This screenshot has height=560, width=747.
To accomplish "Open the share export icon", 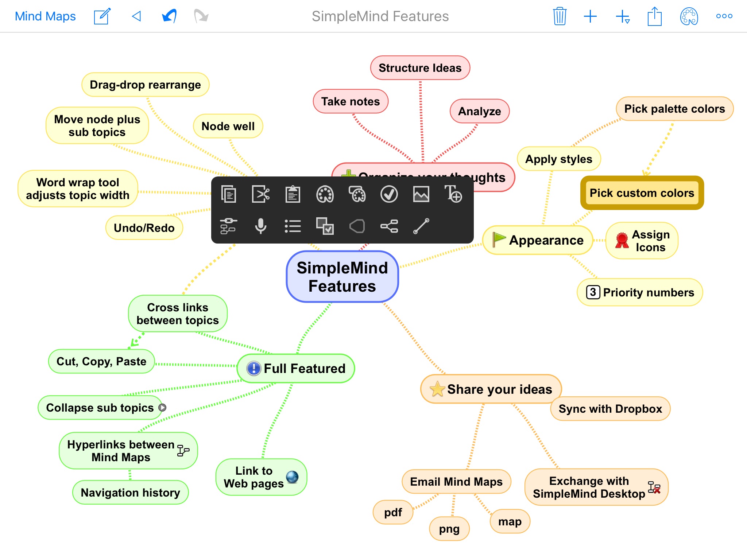I will click(x=655, y=16).
